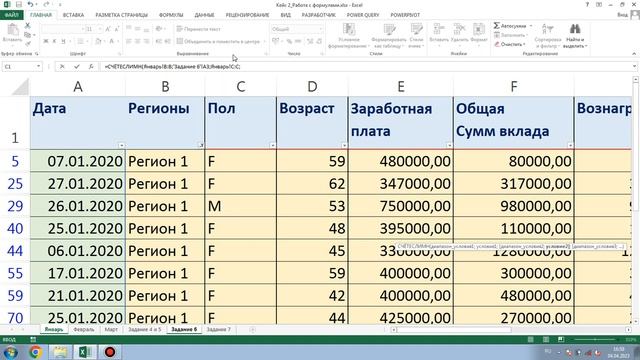Click the decrease font size icon
This screenshot has width=640, height=360.
click(x=116, y=29)
